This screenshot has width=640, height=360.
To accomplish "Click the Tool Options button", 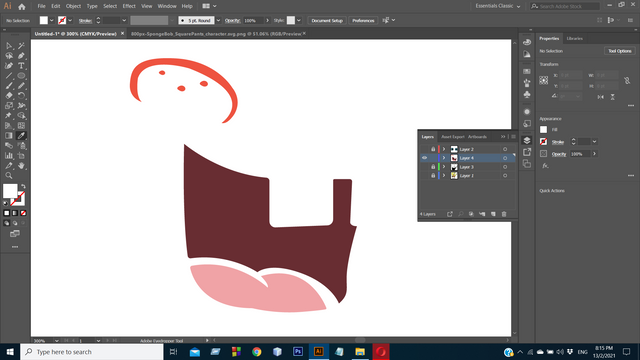I will [x=620, y=51].
